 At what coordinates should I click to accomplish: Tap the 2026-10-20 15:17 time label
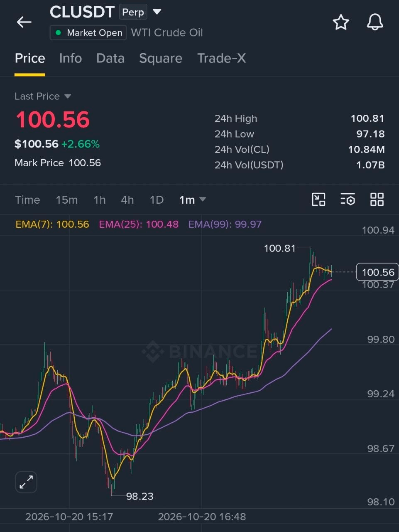69,517
